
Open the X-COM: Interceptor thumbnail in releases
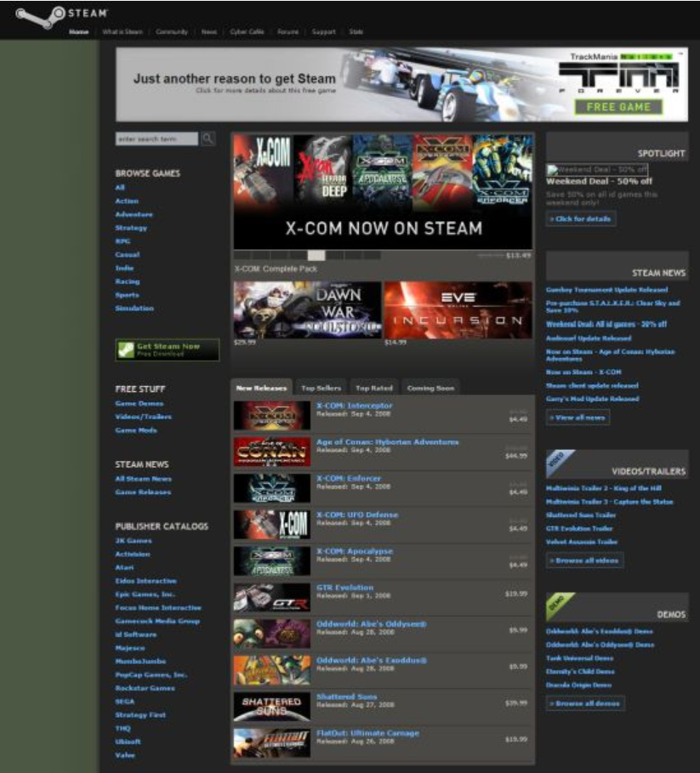(x=271, y=415)
